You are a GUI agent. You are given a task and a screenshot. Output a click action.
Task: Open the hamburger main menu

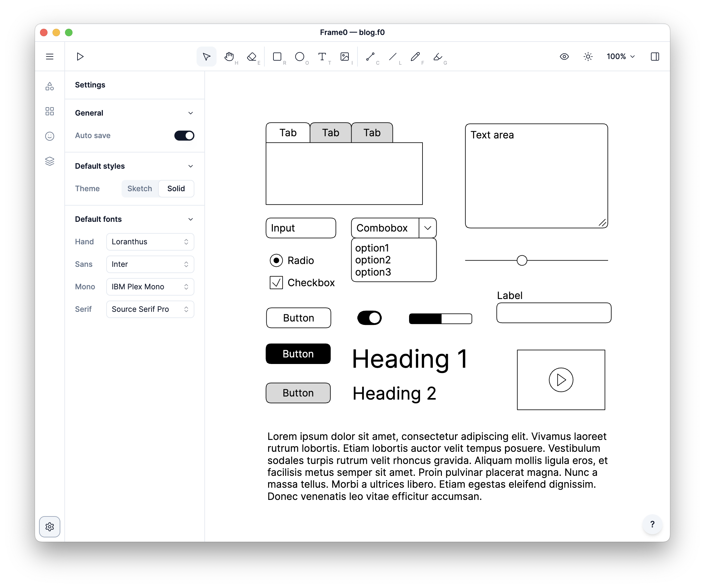point(50,56)
